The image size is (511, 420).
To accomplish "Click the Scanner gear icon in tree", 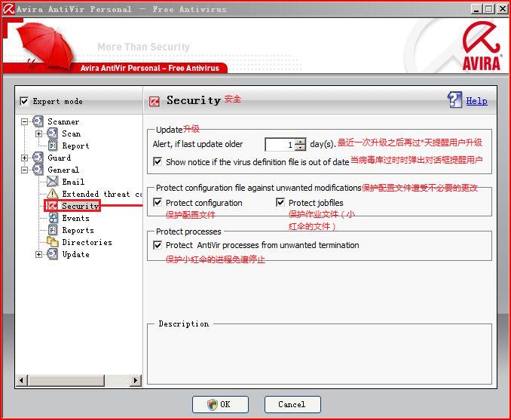I will [x=38, y=121].
